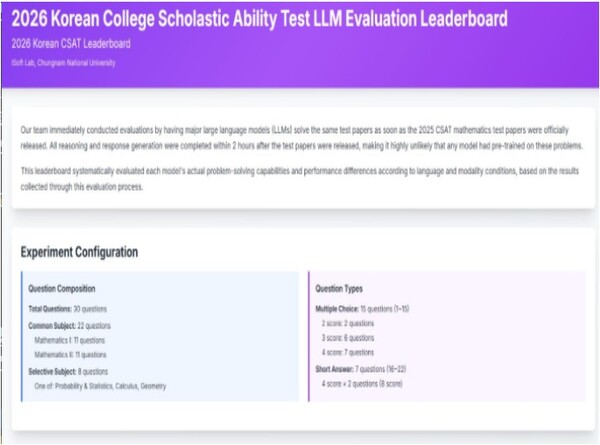Click the 'Experiment Configuration' heading
Viewport: 600px width, 445px height.
79,252
